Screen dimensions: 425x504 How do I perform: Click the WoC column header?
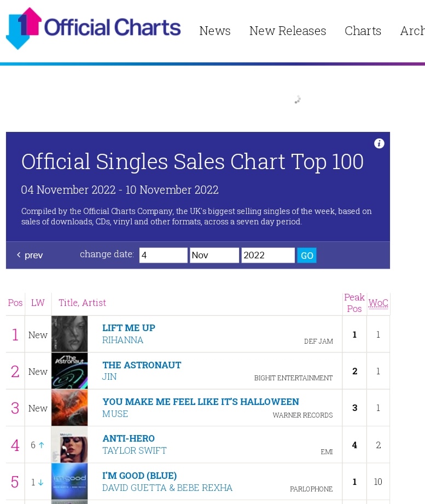click(x=378, y=303)
